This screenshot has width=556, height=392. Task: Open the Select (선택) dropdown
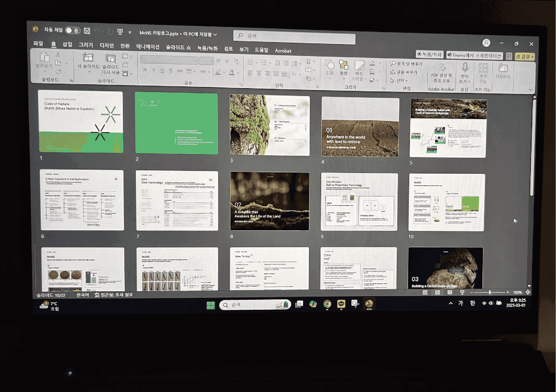399,81
